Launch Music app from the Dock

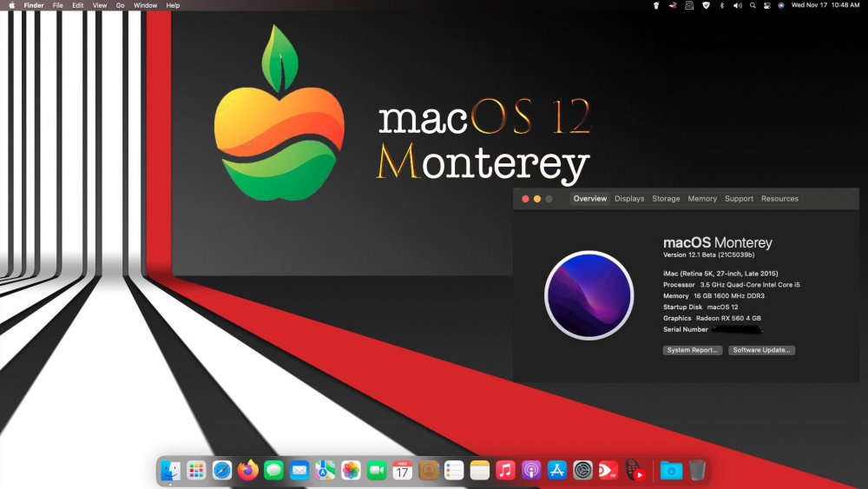point(505,471)
